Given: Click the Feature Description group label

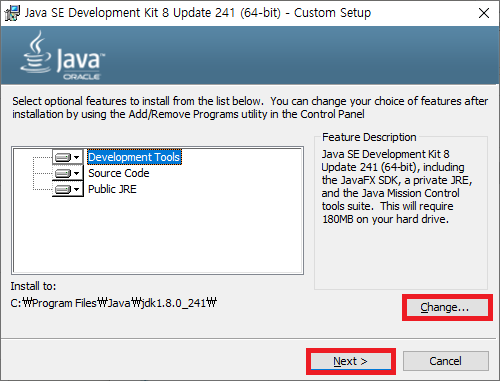Looking at the screenshot, I should click(x=369, y=137).
